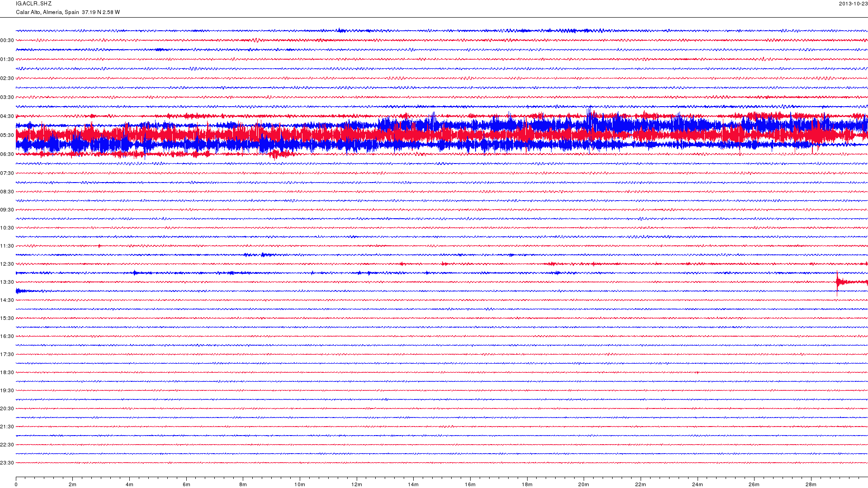The height and width of the screenshot is (488, 868).
Task: Select the 10:30 time label
Action: point(7,228)
